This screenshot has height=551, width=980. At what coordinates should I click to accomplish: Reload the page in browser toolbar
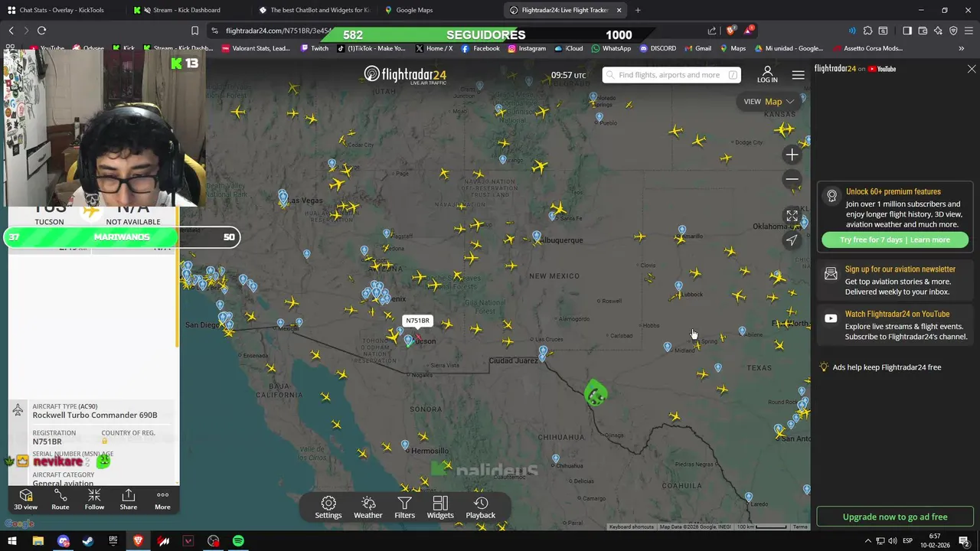pyautogui.click(x=41, y=31)
